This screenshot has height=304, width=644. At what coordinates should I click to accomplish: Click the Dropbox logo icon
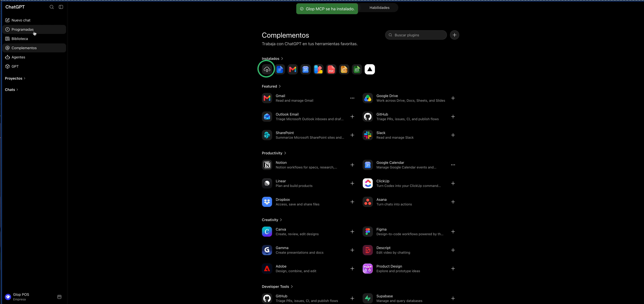tap(267, 202)
